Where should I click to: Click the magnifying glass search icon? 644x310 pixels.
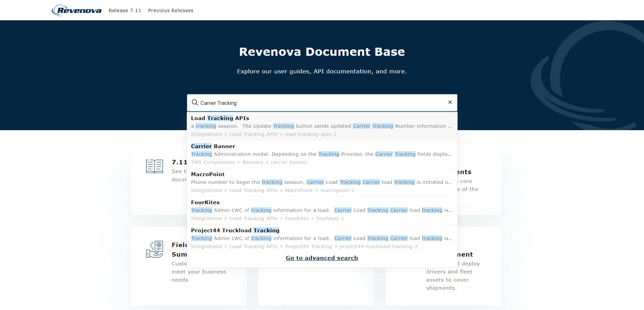tap(195, 102)
